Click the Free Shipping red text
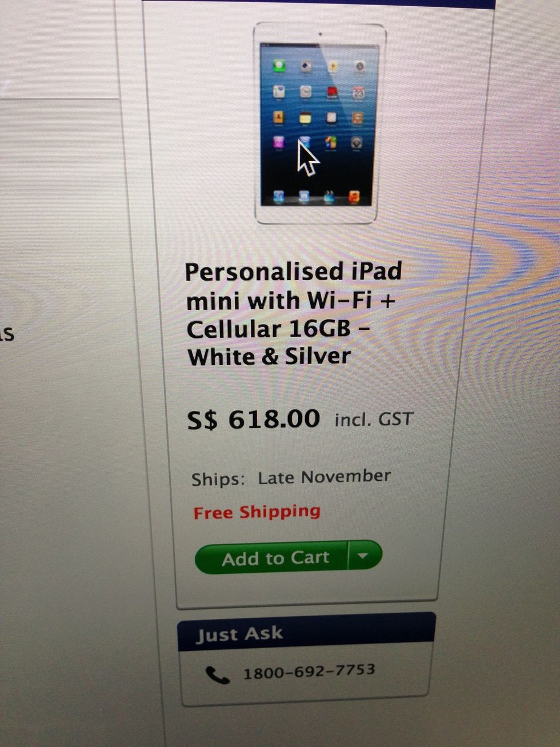The height and width of the screenshot is (747, 560). coord(257,512)
